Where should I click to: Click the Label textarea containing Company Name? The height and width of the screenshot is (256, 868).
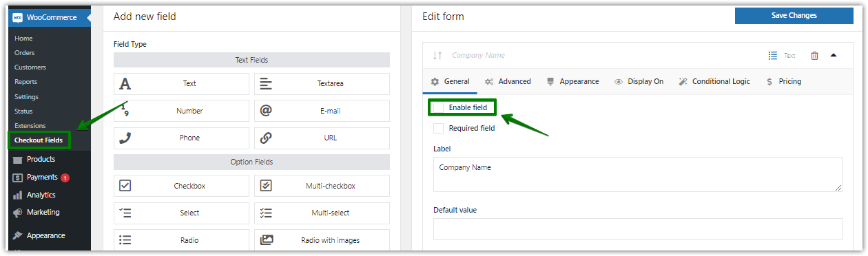[x=638, y=174]
